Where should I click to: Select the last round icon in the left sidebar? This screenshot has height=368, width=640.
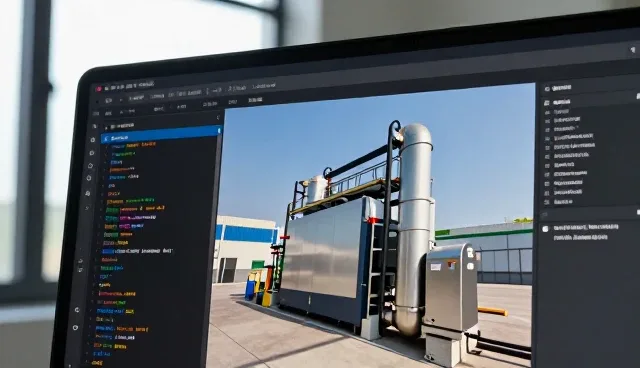(x=75, y=327)
